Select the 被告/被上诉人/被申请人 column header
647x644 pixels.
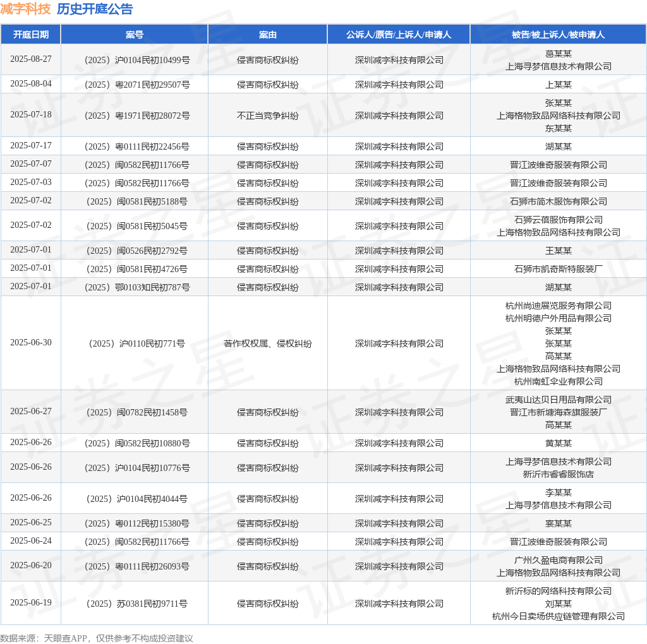pos(559,35)
